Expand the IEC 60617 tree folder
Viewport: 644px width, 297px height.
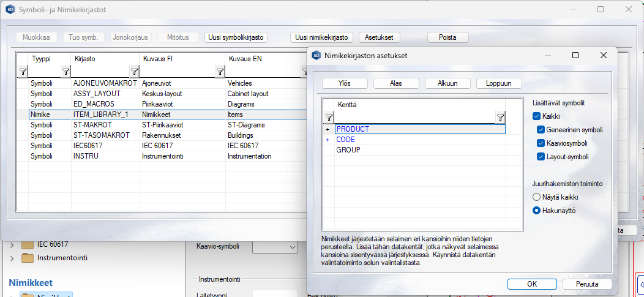[x=12, y=244]
